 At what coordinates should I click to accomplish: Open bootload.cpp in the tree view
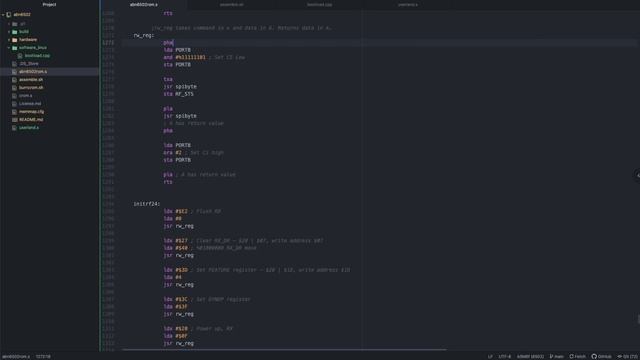pos(37,56)
